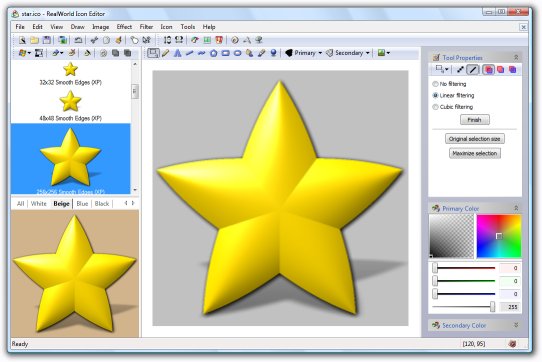The image size is (542, 362).
Task: Click the New document icon in toolbar
Action: [22, 40]
